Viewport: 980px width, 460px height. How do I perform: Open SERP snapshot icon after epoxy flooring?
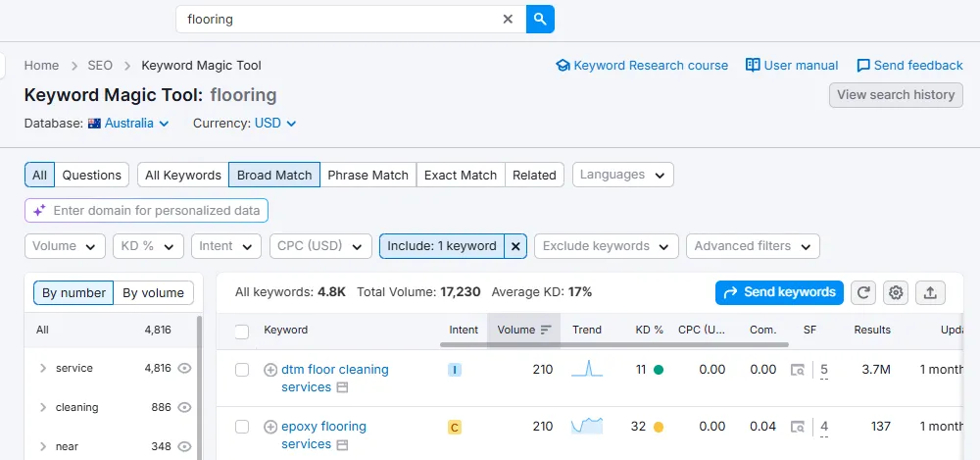click(x=342, y=445)
